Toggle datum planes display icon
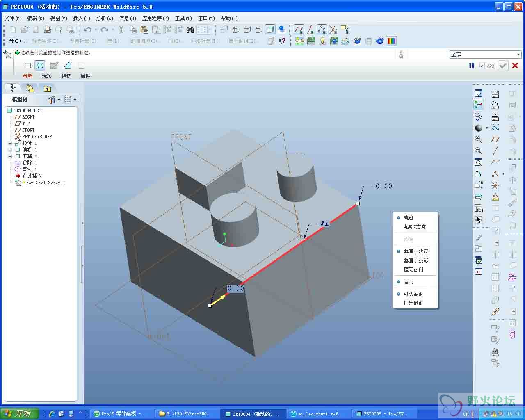The width and height of the screenshot is (525, 420). tap(299, 30)
